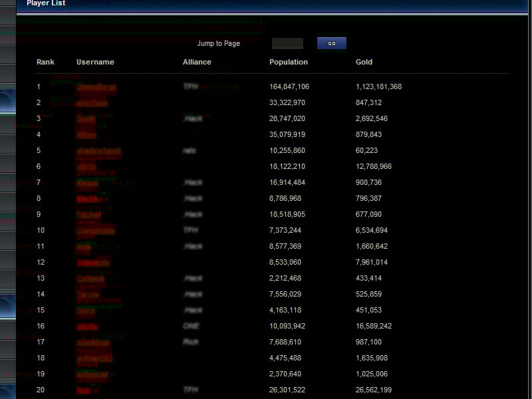
Task: Open the rank 20 player's username link
Action: [x=84, y=390]
